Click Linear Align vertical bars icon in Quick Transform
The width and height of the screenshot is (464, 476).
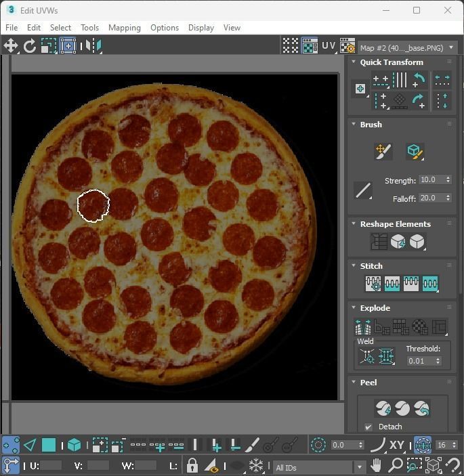[x=400, y=81]
